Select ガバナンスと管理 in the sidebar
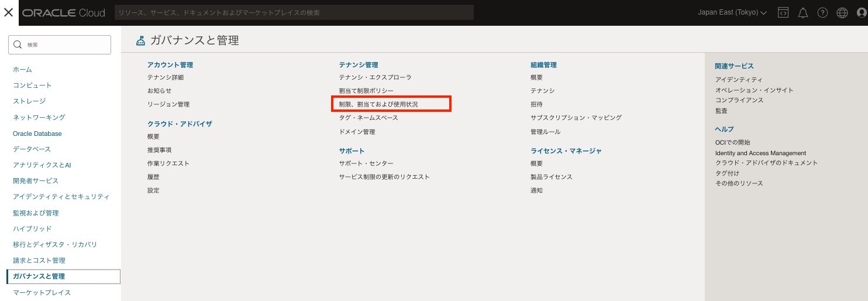The width and height of the screenshot is (868, 301). [64, 276]
